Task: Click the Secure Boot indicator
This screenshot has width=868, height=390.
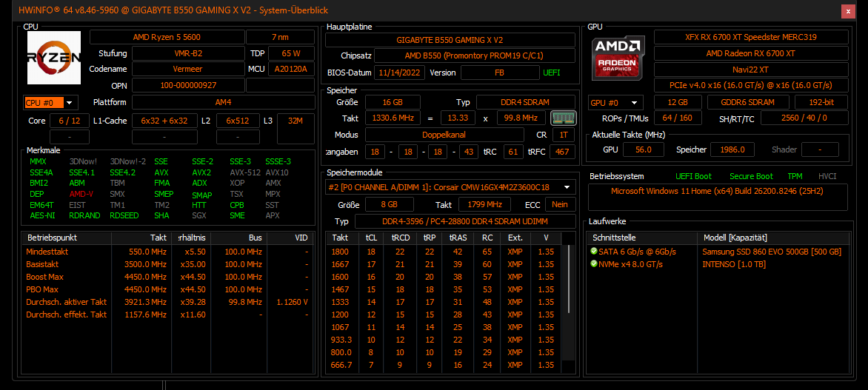Action: tap(751, 176)
